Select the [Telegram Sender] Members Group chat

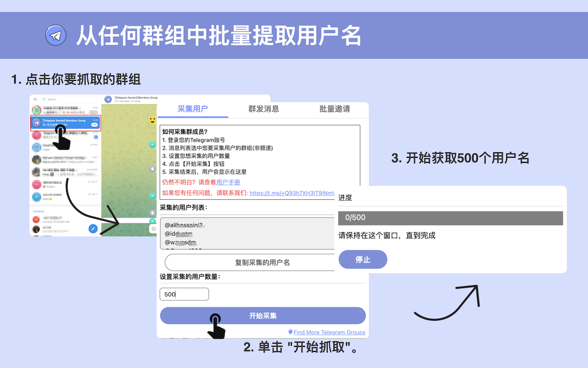(66, 123)
